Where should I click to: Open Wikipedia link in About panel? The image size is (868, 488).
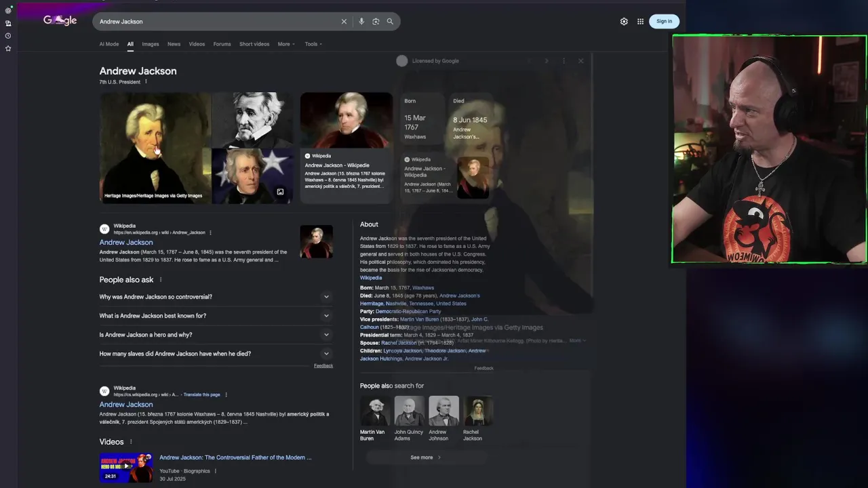point(371,278)
